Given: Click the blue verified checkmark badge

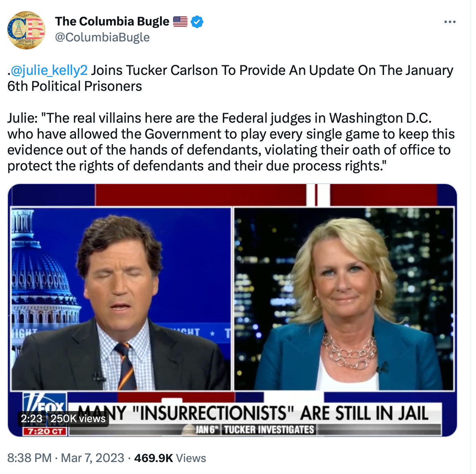Looking at the screenshot, I should 197,22.
